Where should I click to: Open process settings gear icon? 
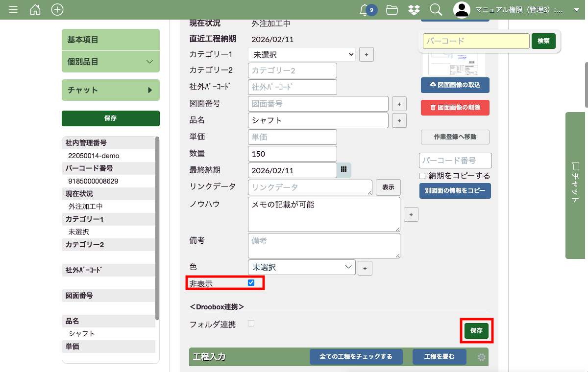[x=482, y=357]
